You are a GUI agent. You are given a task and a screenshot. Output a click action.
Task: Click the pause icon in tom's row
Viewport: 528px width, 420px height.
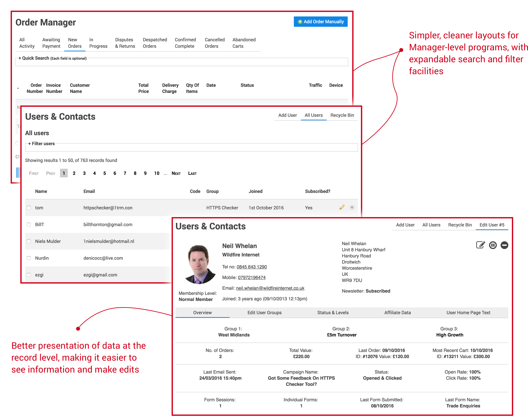352,207
